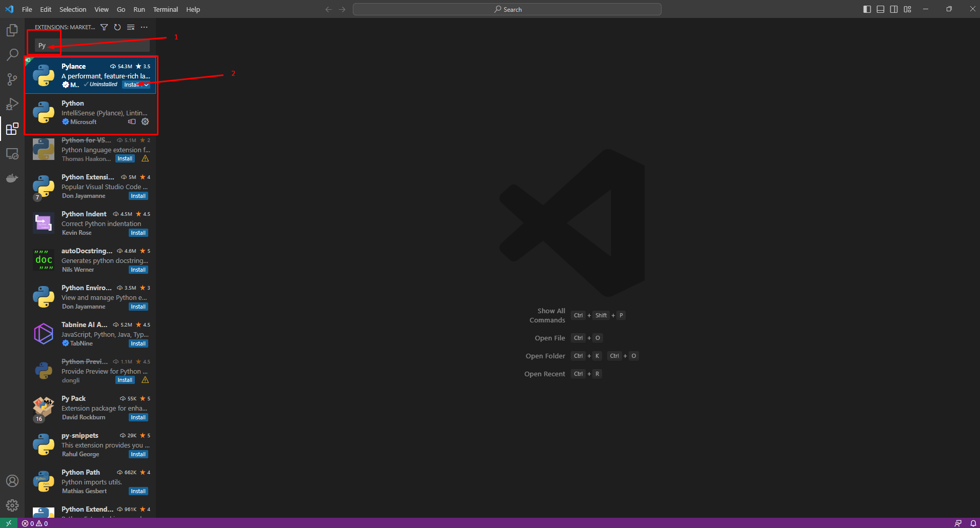Image resolution: width=980 pixels, height=528 pixels.
Task: Click the Python Path extension thumbnail
Action: [x=44, y=482]
